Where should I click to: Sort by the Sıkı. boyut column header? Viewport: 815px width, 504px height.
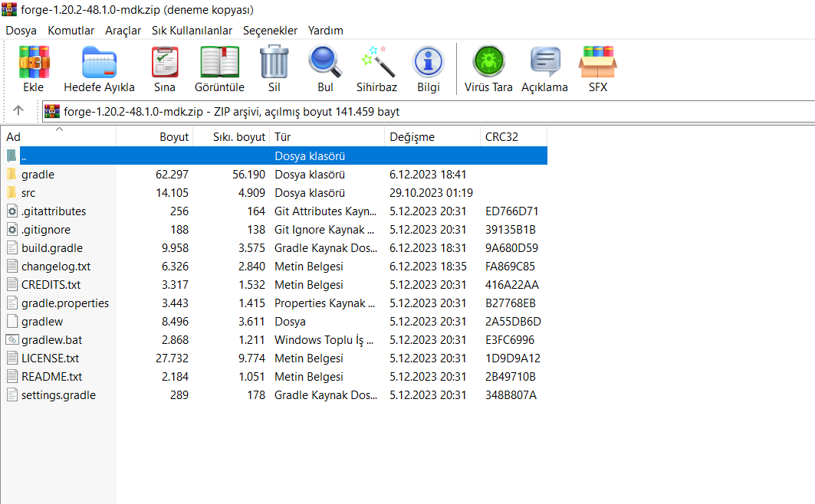(232, 136)
